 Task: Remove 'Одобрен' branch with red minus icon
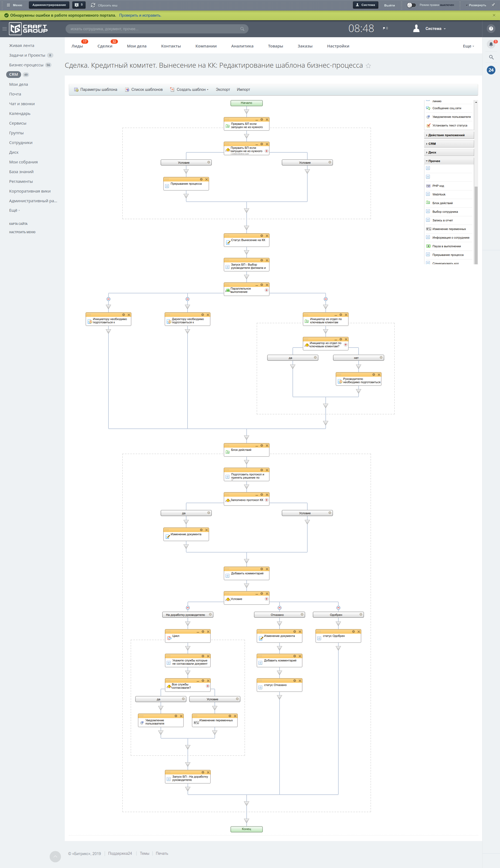pyautogui.click(x=338, y=608)
